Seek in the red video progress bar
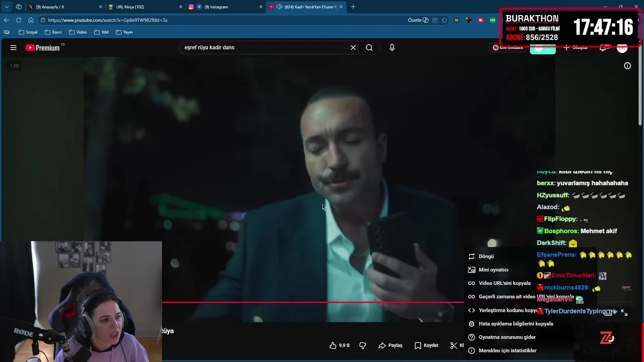This screenshot has width=644, height=362. coord(313,302)
